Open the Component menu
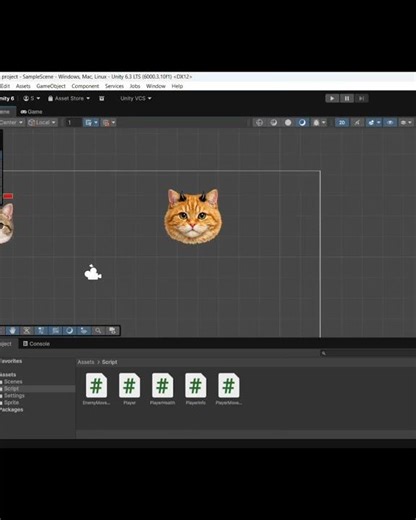Viewport: 416px width, 520px height. point(85,86)
